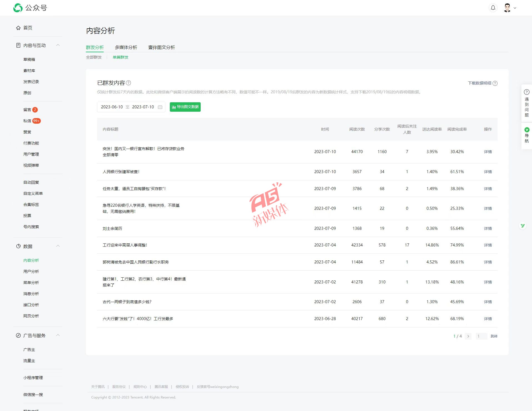Switch to 全部群发 sub-tab

[x=94, y=57]
